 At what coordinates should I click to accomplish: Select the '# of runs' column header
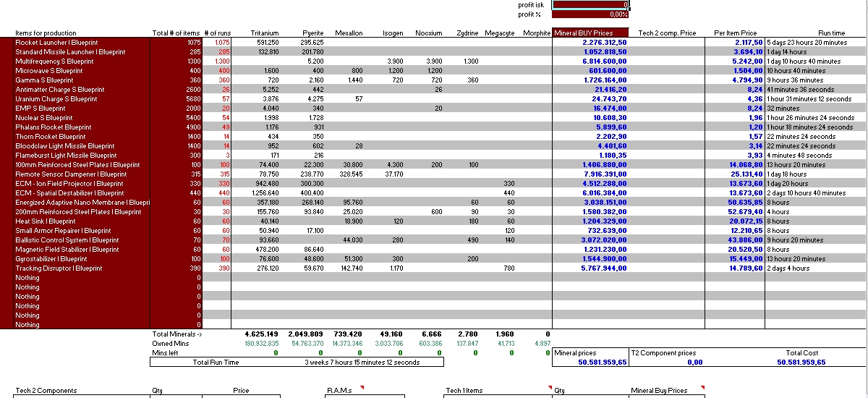(217, 33)
